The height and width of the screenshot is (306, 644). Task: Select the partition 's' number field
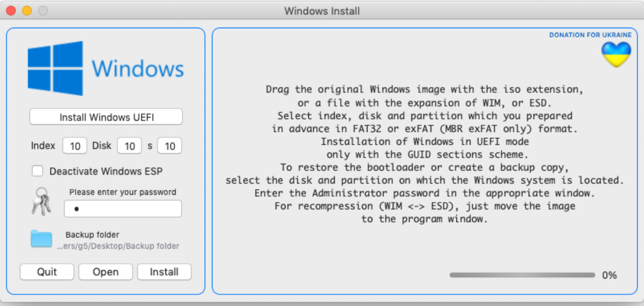click(170, 146)
